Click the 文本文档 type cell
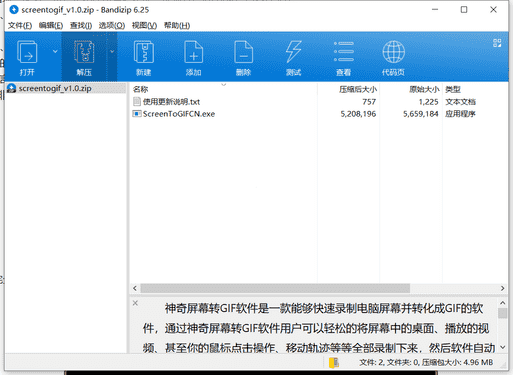Viewport: 513px width, 375px height. point(460,102)
